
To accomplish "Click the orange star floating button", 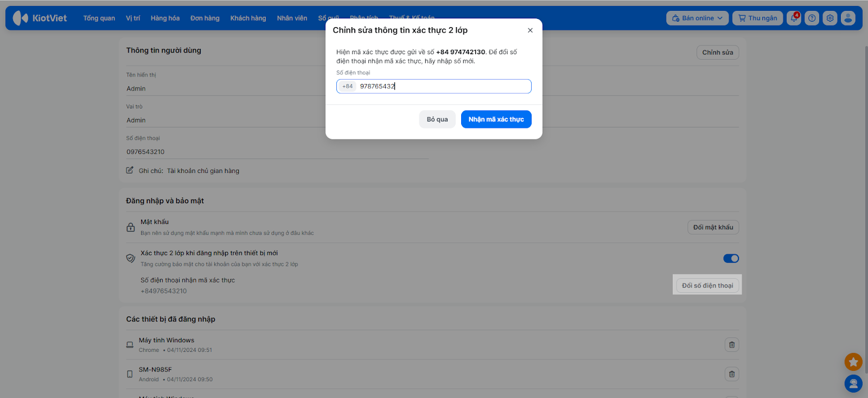I will tap(853, 362).
